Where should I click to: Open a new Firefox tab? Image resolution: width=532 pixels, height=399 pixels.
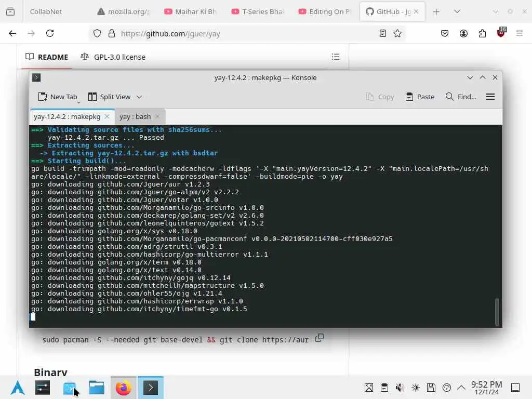pyautogui.click(x=436, y=11)
